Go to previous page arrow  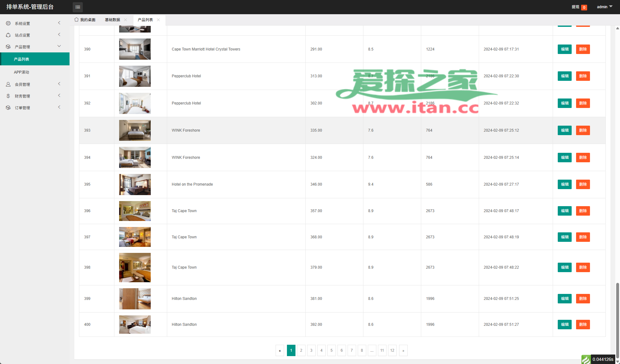(x=280, y=350)
